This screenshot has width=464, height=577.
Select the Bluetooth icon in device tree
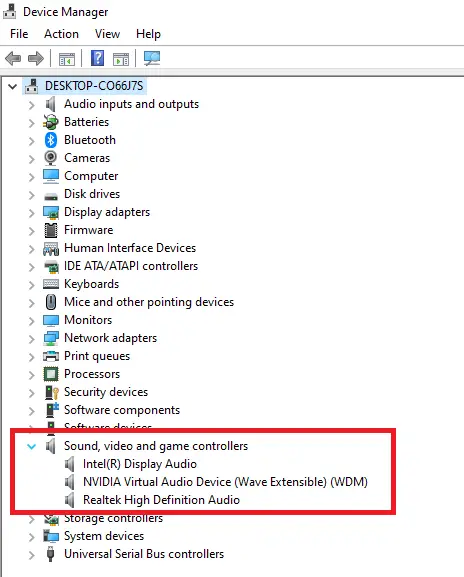coord(51,140)
